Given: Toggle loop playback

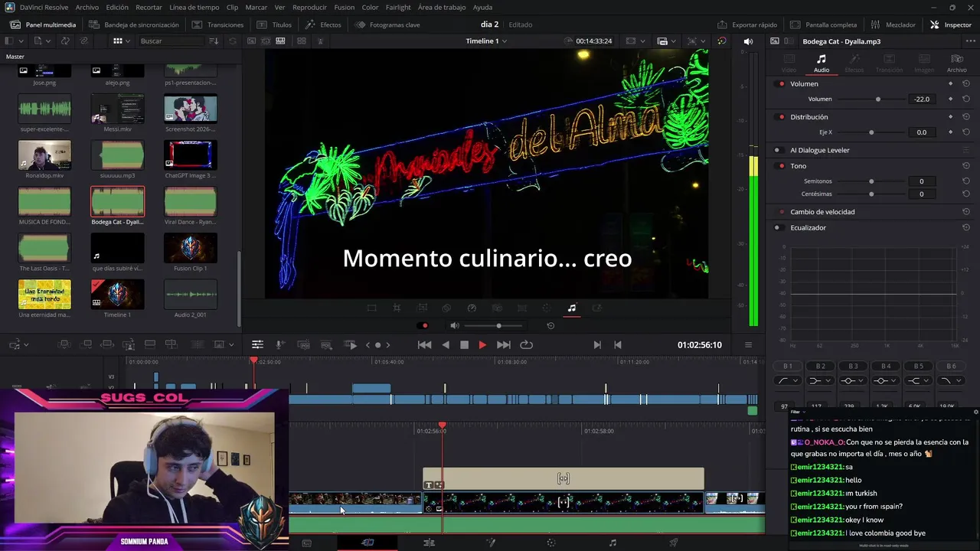Looking at the screenshot, I should point(526,345).
